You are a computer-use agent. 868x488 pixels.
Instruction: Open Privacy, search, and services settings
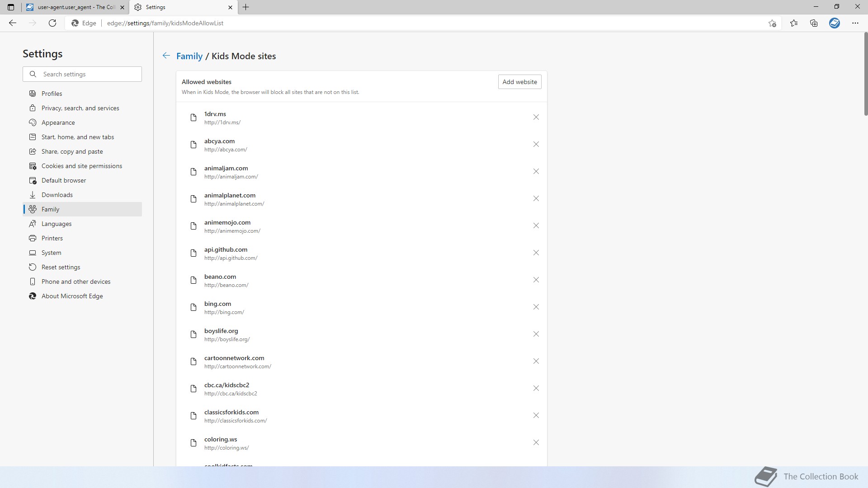pos(82,108)
